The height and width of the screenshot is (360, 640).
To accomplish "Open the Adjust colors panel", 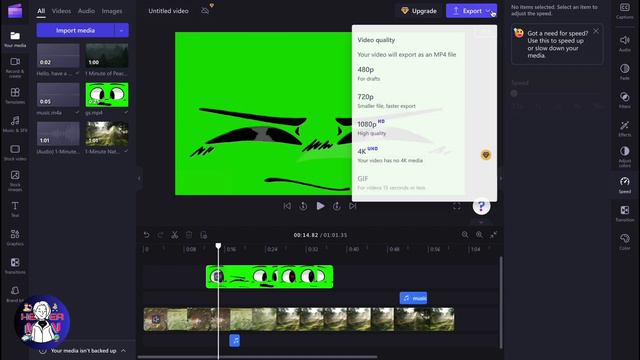I will 624,157.
